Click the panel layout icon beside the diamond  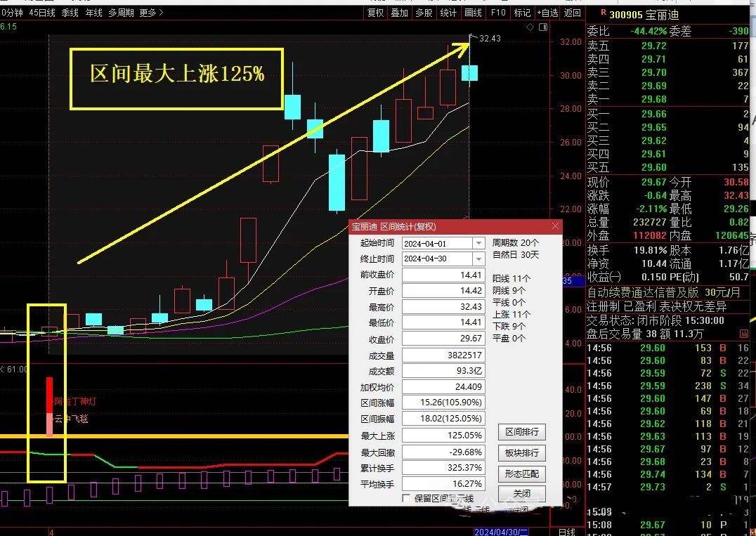(x=542, y=27)
